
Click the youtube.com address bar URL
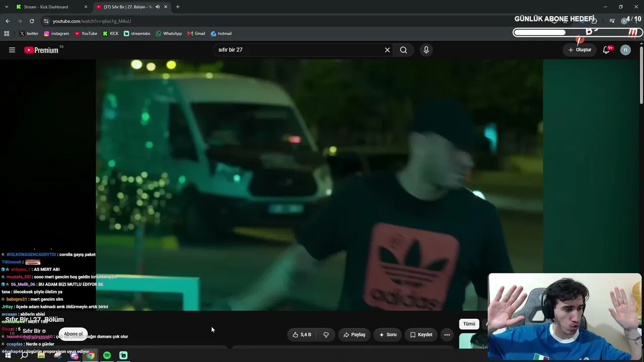click(x=92, y=21)
